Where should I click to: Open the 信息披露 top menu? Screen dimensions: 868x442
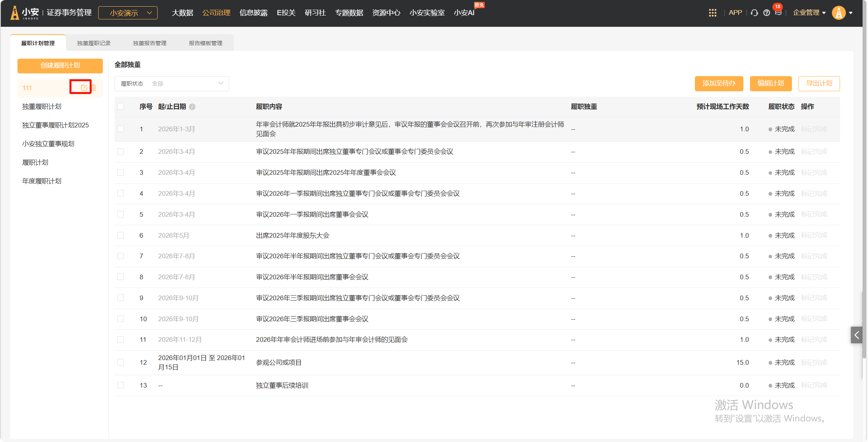(x=253, y=13)
